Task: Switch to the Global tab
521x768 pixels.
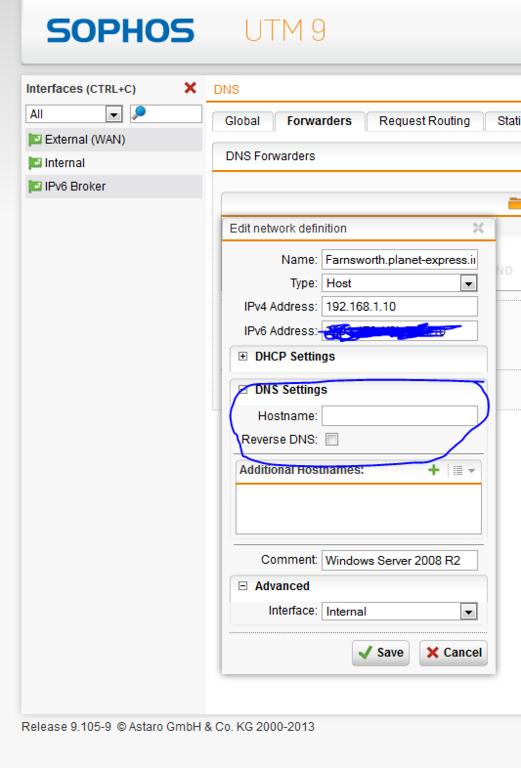Action: pos(242,121)
